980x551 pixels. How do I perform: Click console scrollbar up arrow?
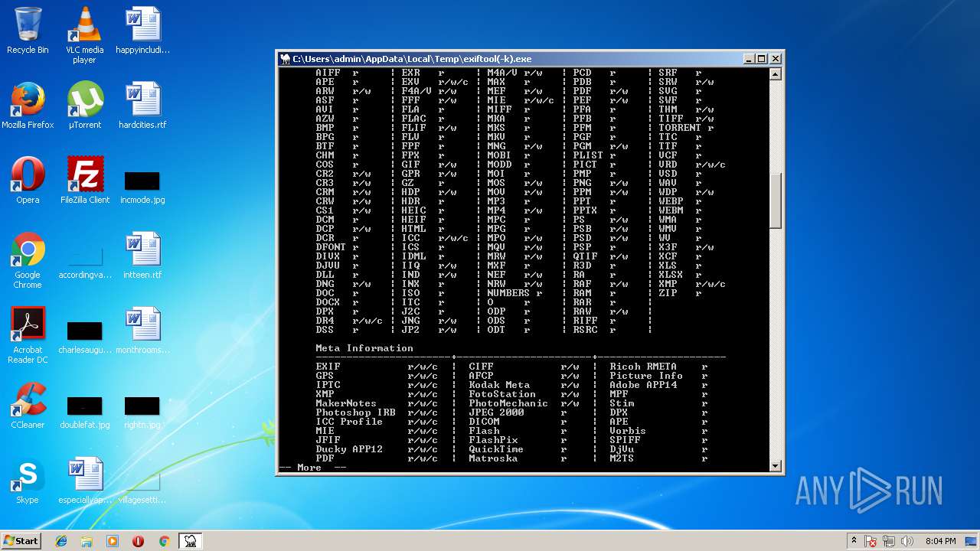click(x=775, y=74)
